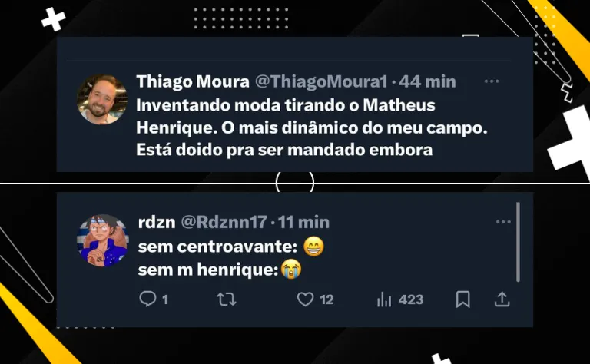The image size is (590, 364).
Task: Retweet the rdzn tweet
Action: click(227, 299)
